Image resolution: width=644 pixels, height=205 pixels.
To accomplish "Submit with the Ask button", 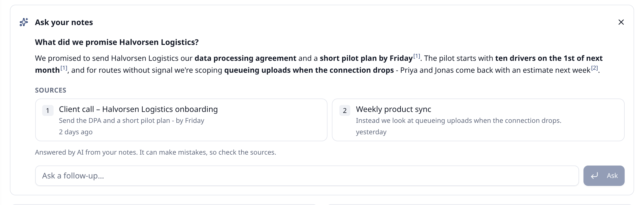I will click(604, 176).
